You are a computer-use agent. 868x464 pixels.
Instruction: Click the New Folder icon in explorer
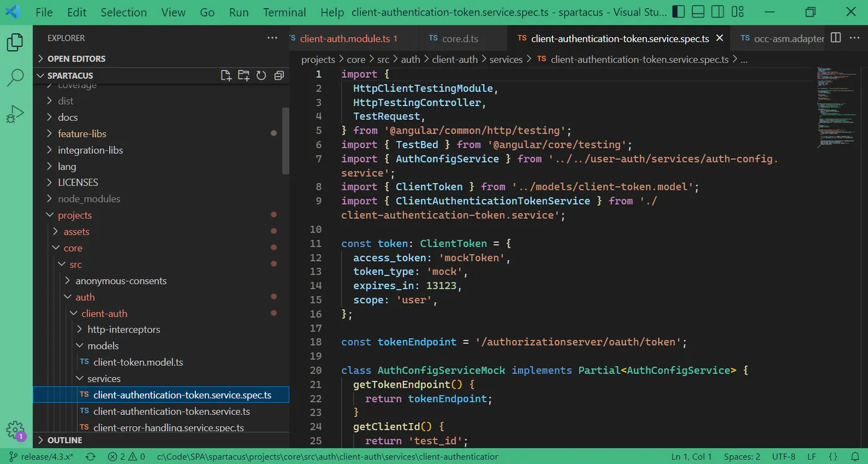[244, 75]
